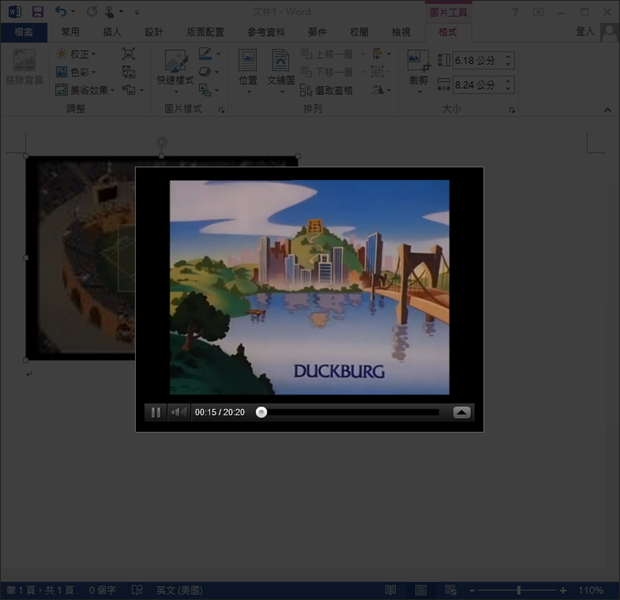Switch to Print Layout view icon

click(x=421, y=591)
